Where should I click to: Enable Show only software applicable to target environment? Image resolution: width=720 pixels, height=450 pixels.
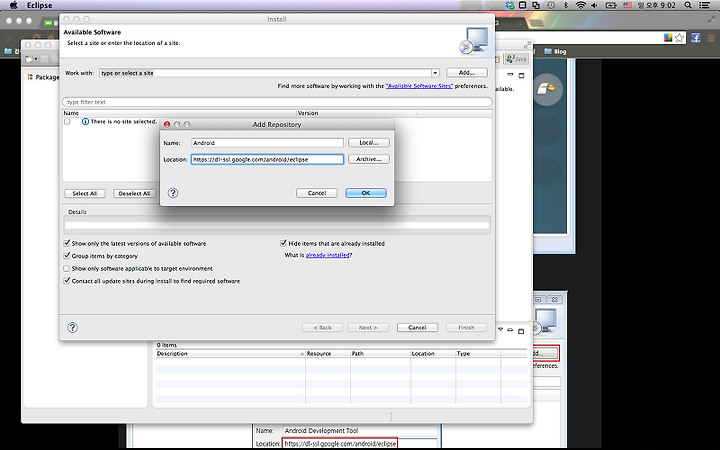[x=67, y=269]
